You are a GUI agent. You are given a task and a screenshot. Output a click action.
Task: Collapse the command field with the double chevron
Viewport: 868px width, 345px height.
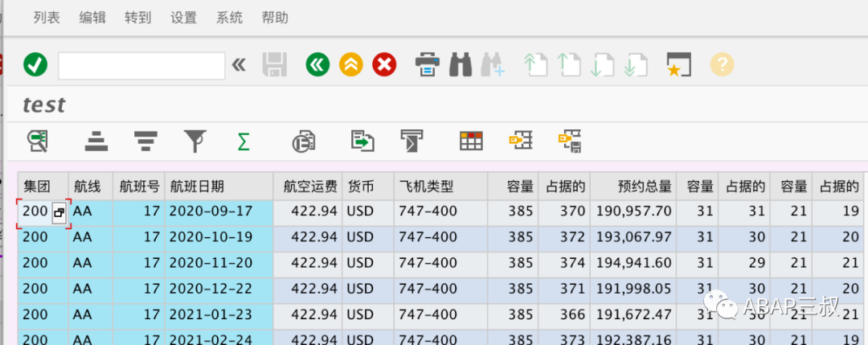(x=239, y=65)
